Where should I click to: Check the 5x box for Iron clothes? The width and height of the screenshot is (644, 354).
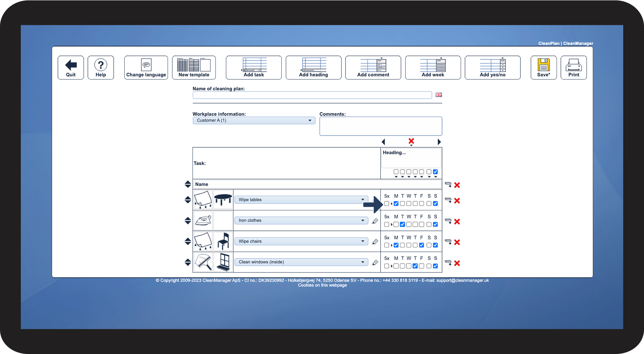pos(387,225)
